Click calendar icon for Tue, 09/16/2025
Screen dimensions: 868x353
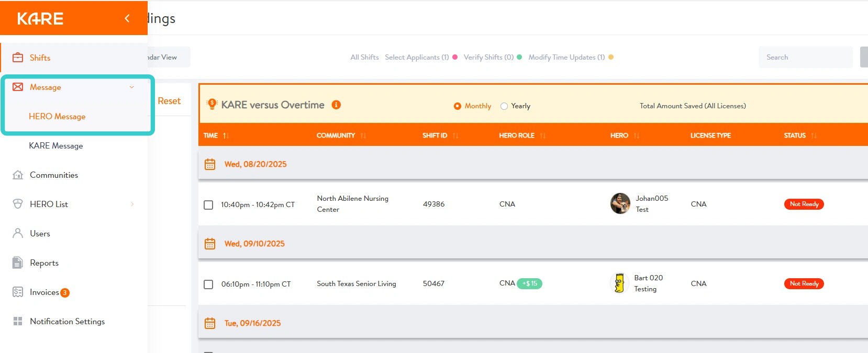210,323
